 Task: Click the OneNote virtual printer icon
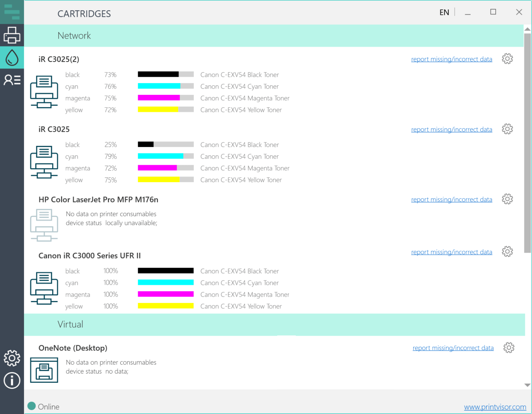(x=44, y=370)
